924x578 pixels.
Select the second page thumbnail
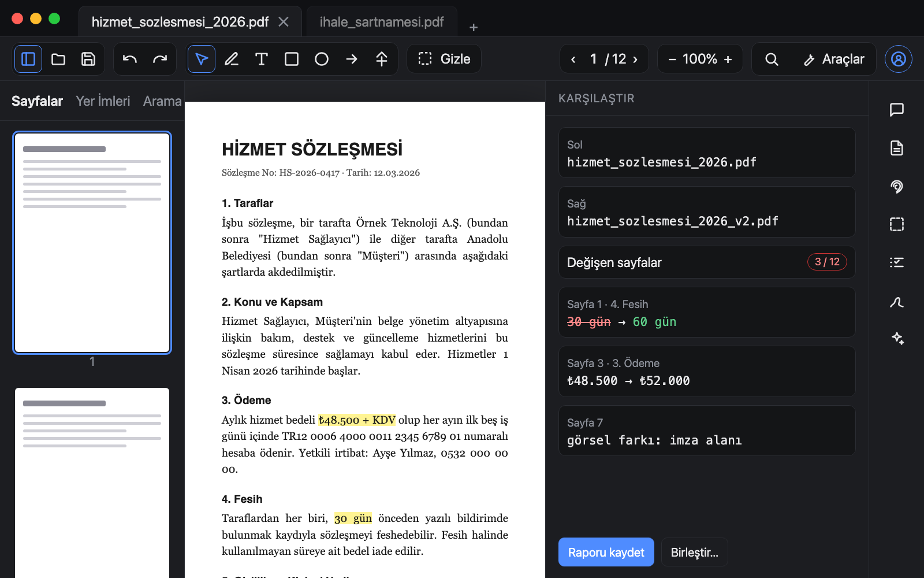tap(92, 483)
